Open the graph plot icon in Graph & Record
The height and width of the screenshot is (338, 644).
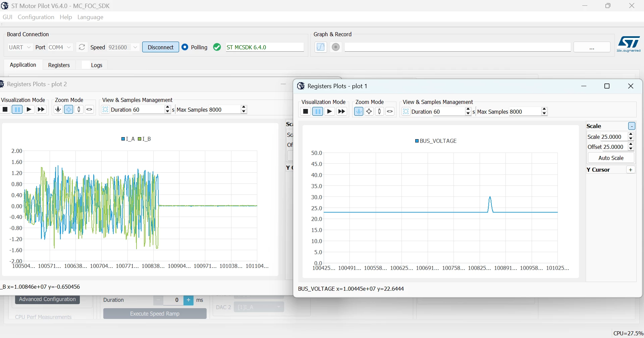click(321, 47)
